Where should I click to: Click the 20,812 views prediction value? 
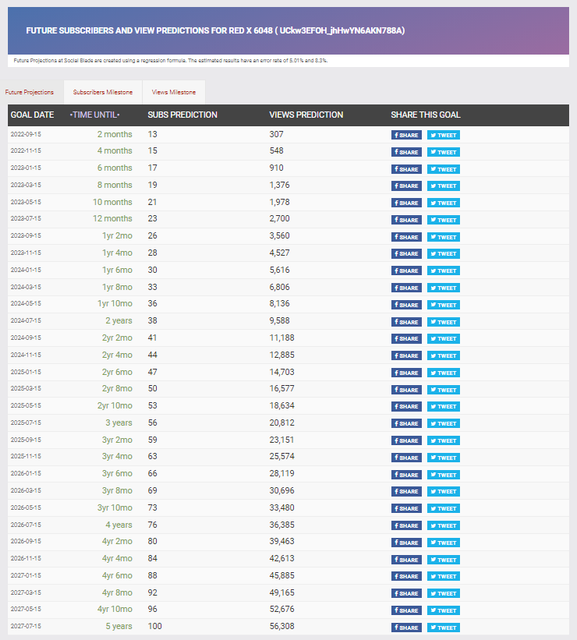click(x=282, y=423)
